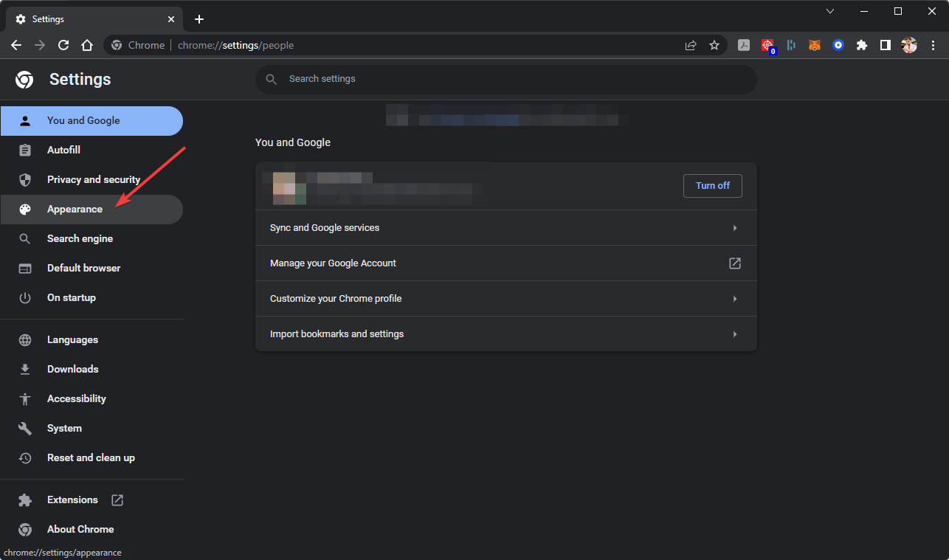Close the Settings tab
The height and width of the screenshot is (560, 949).
pos(171,19)
